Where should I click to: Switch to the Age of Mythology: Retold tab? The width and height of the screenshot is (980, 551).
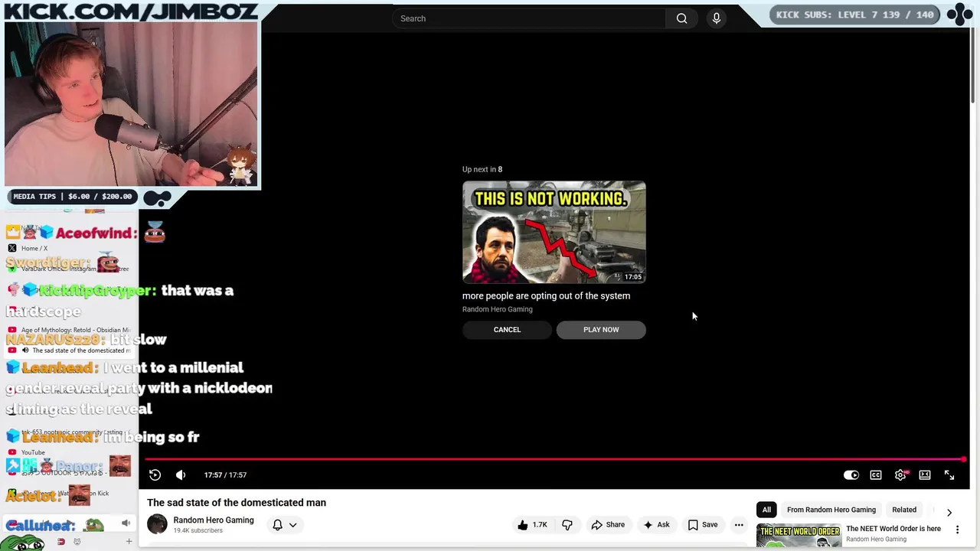(x=69, y=330)
